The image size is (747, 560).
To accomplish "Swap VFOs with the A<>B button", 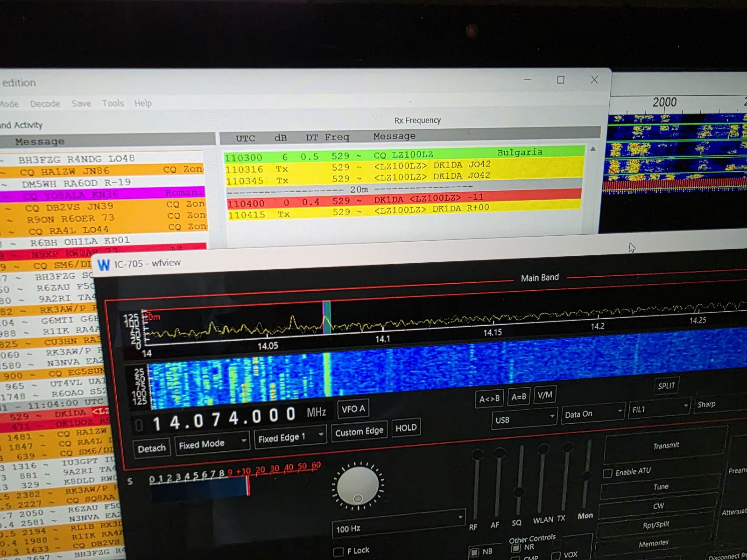I will point(489,399).
